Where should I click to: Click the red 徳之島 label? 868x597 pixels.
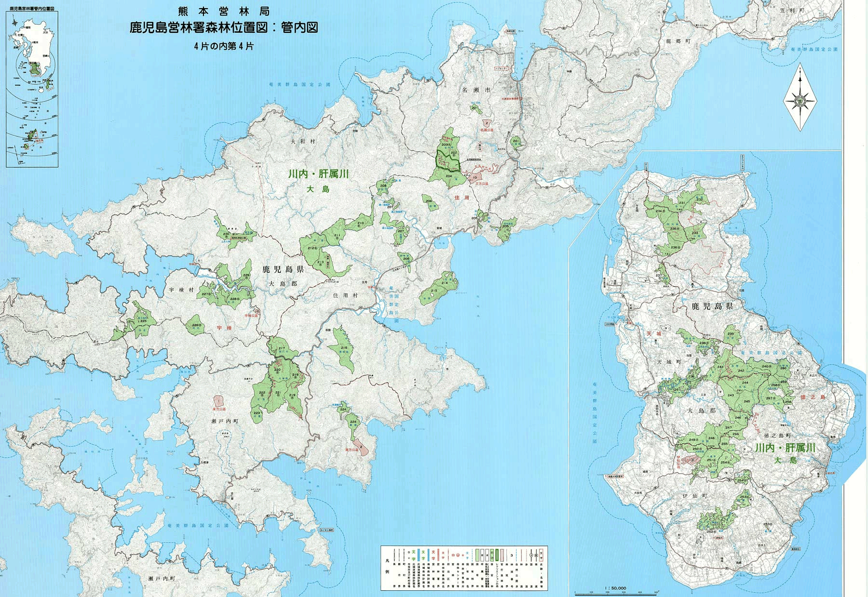tap(813, 397)
